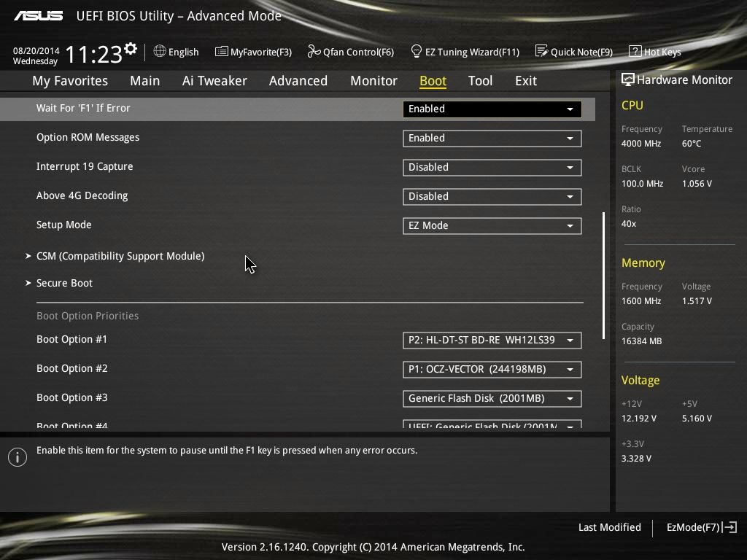Switch to EzMode(F7)
747x560 pixels.
(x=702, y=527)
